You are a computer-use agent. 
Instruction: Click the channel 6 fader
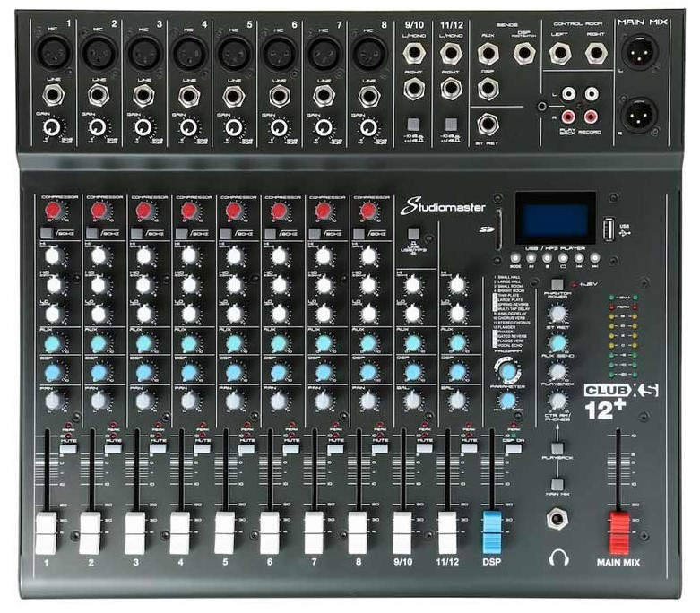(x=269, y=532)
